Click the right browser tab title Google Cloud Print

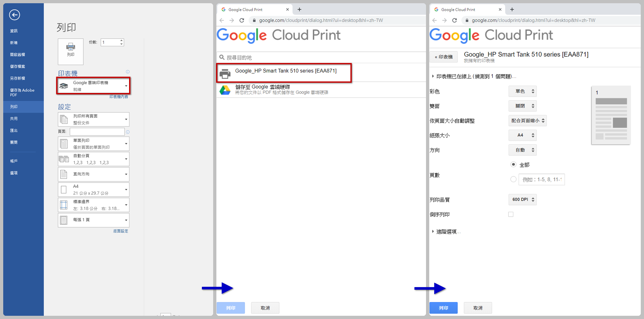[458, 10]
